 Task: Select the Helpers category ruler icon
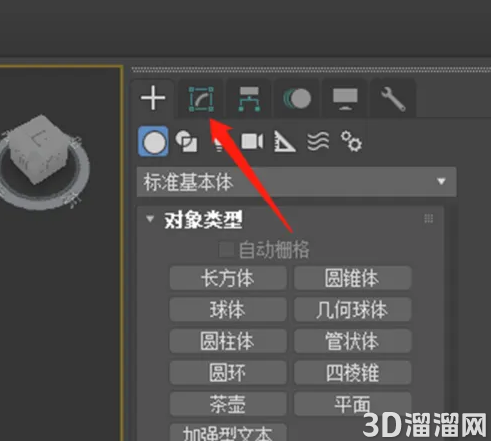284,142
